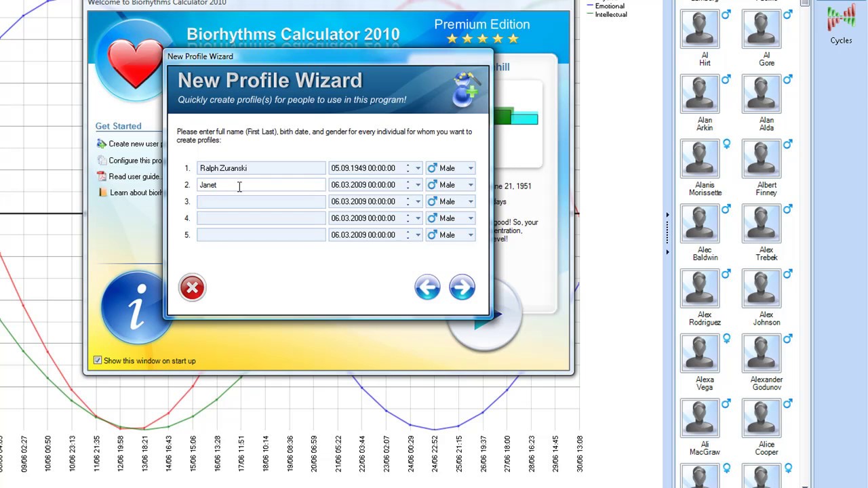Toggle Show this window on start up
868x488 pixels.
coord(98,361)
